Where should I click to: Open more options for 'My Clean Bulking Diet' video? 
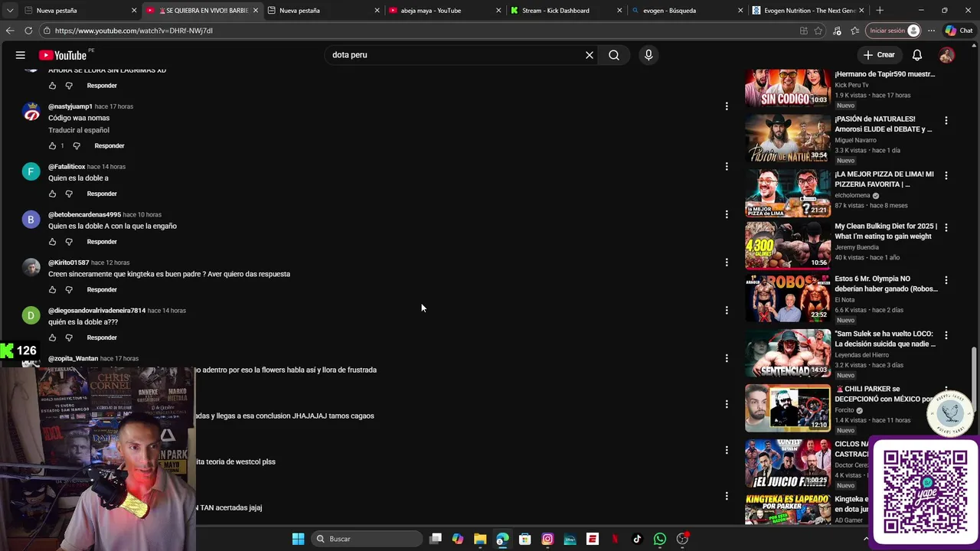[x=946, y=227]
